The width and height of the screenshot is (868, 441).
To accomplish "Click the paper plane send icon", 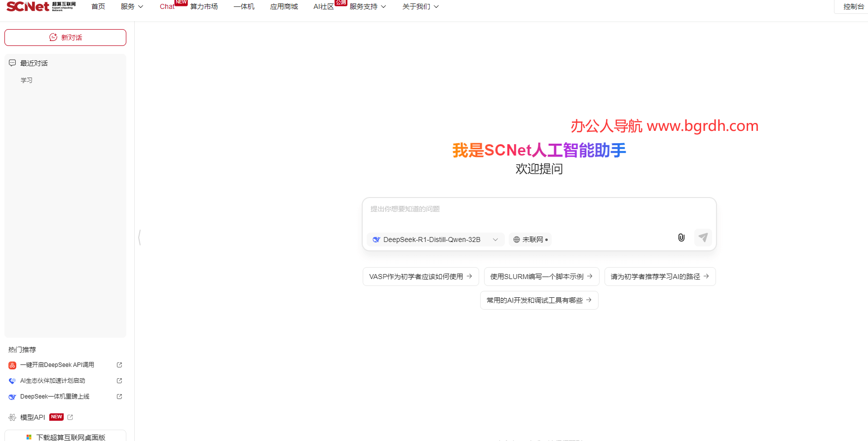I will point(703,238).
